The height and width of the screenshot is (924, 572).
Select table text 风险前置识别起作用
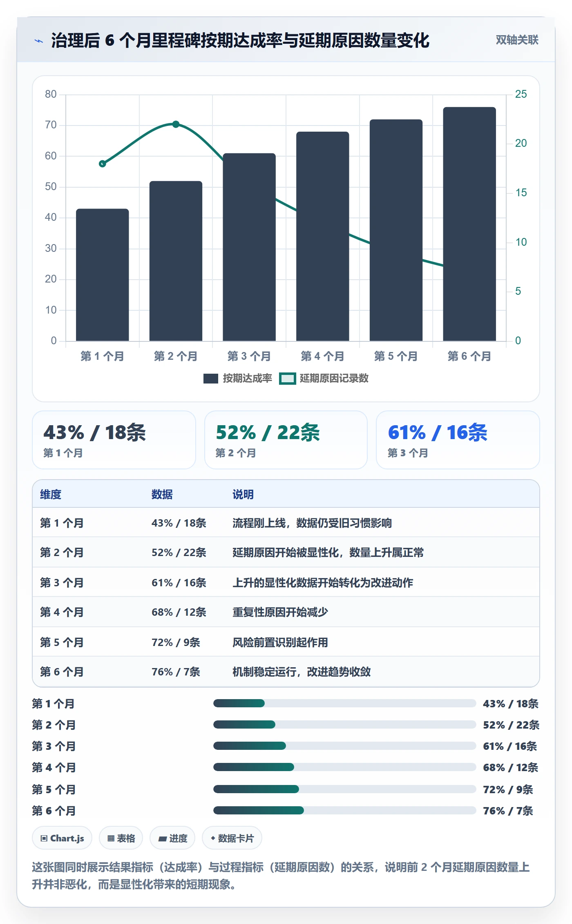click(280, 642)
